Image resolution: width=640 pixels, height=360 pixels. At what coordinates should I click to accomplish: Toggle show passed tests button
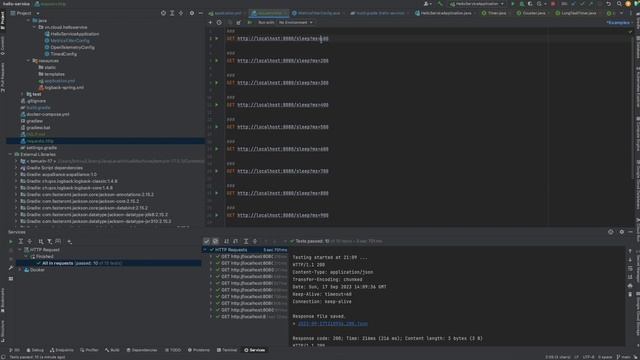(207, 241)
